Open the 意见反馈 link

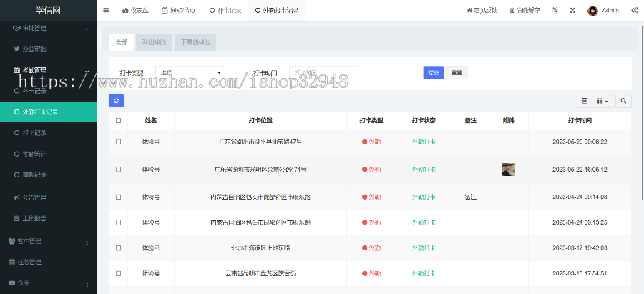[482, 11]
